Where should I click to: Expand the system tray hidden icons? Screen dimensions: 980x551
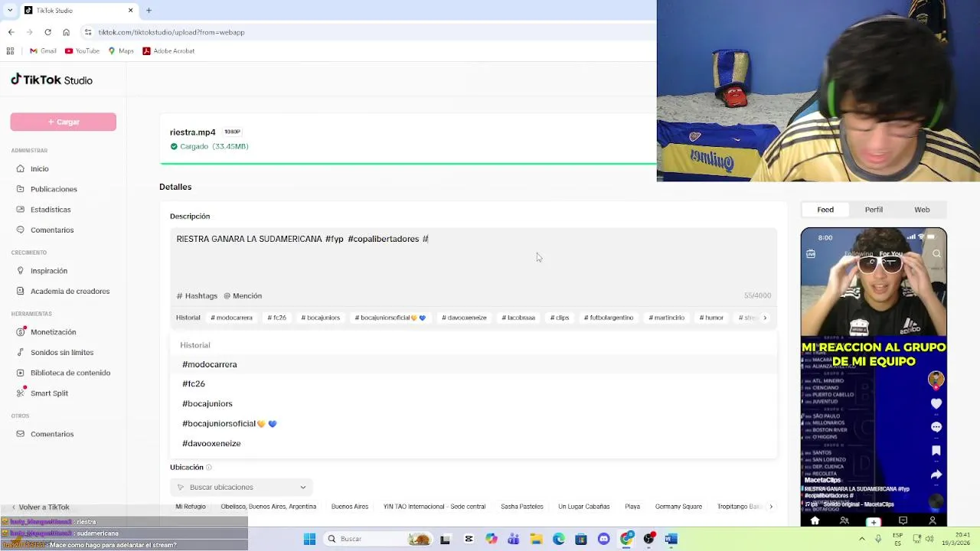tap(862, 539)
